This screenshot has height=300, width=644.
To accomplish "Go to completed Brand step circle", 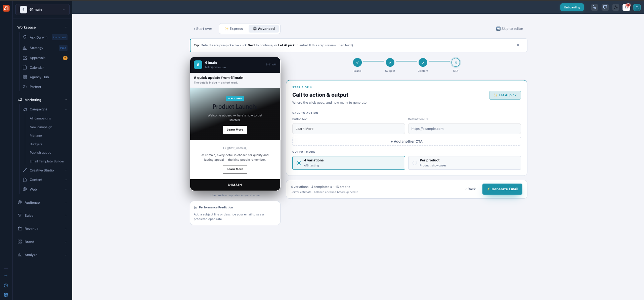I will [x=357, y=62].
